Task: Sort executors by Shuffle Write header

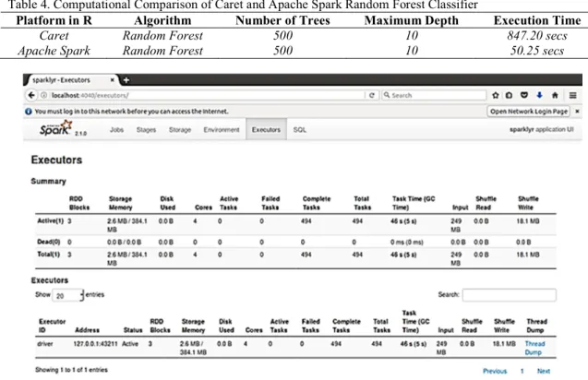Action: [x=504, y=326]
